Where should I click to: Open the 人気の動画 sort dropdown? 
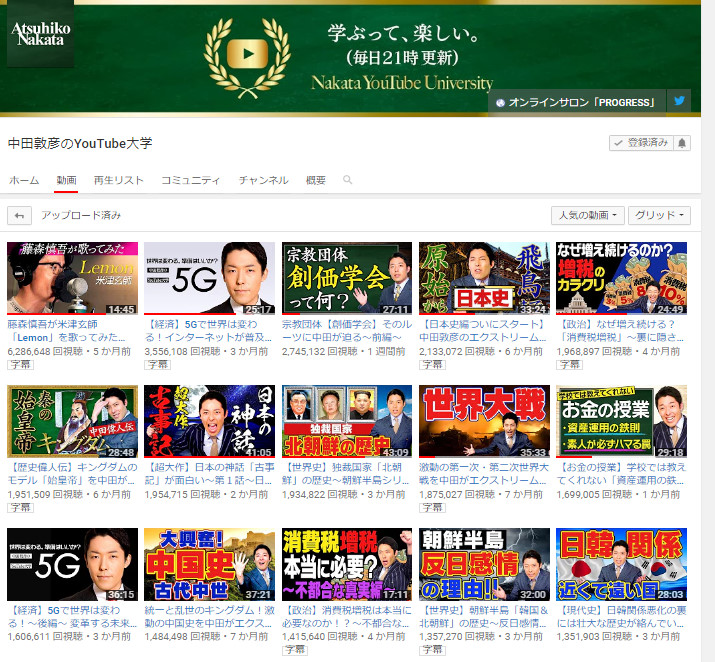click(x=587, y=215)
